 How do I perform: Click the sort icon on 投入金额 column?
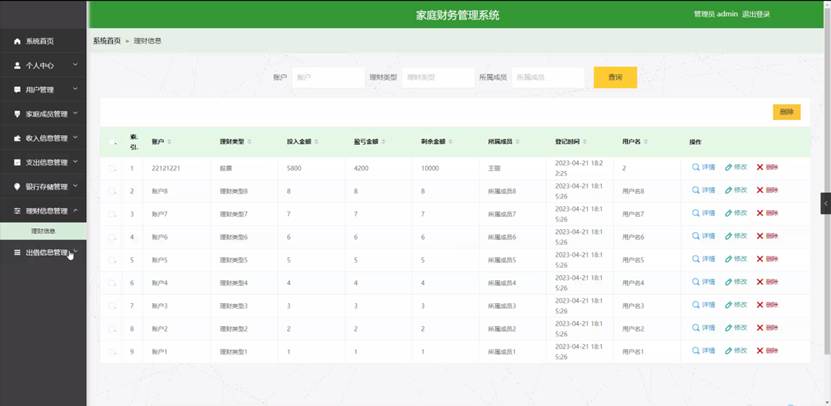(321, 142)
